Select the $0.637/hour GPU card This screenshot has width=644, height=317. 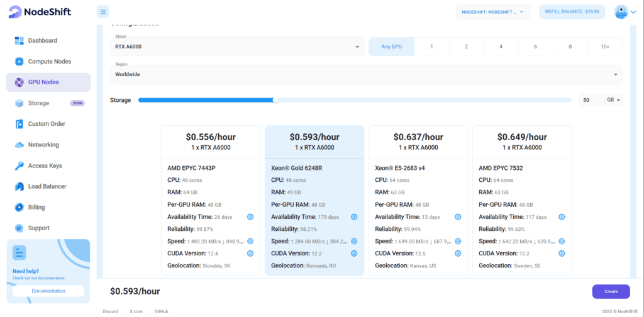click(418, 201)
